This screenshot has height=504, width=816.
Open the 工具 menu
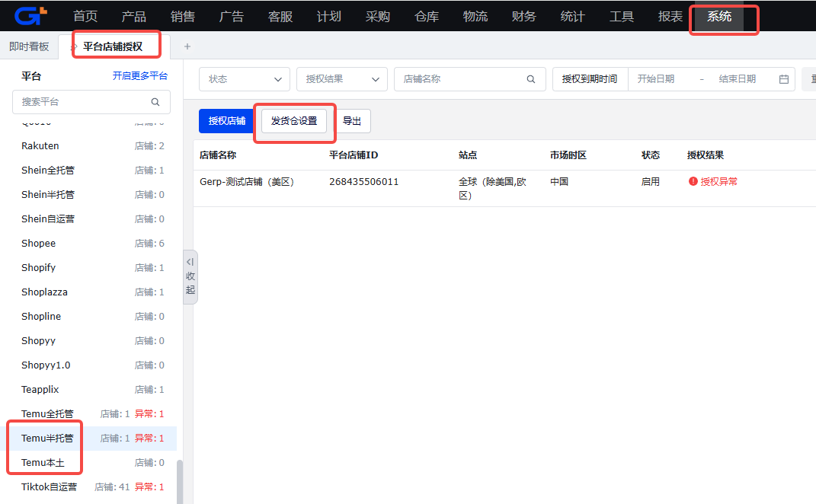pos(622,16)
